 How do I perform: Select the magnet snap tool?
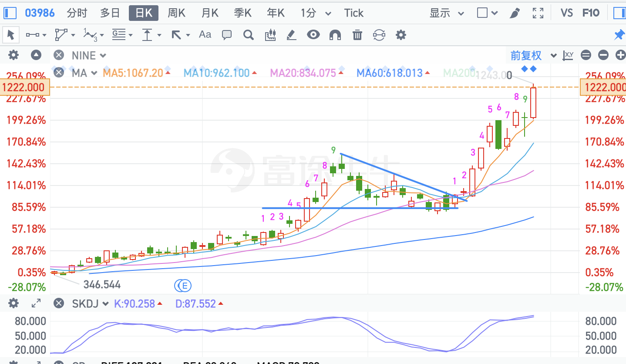(335, 35)
